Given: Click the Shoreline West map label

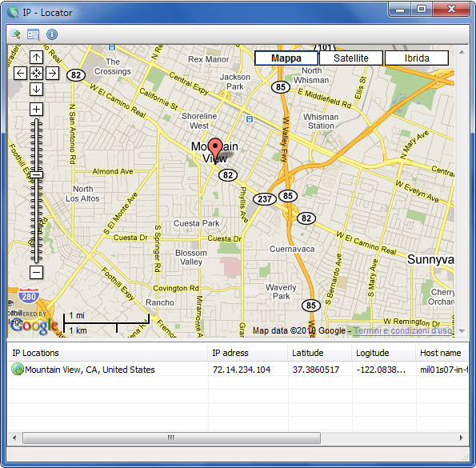Looking at the screenshot, I should tap(199, 121).
